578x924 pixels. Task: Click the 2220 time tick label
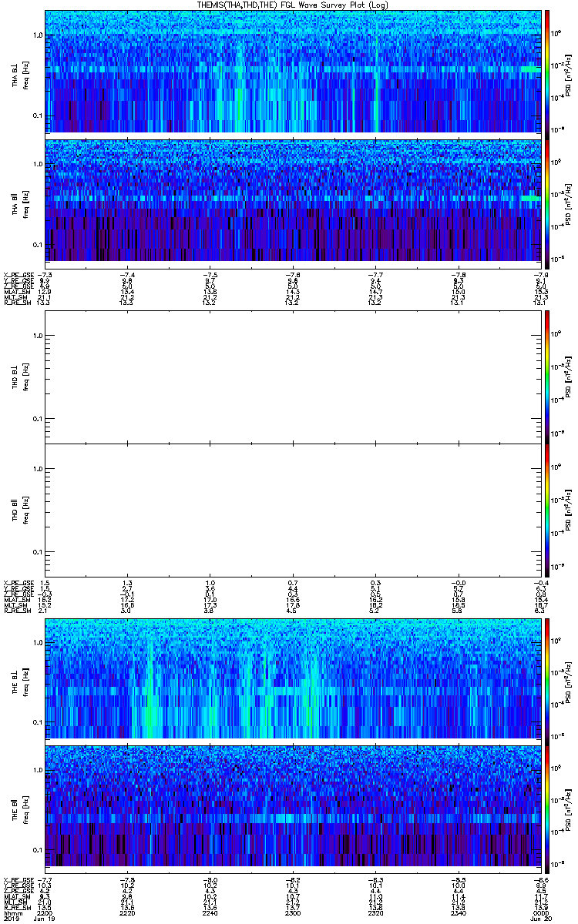click(128, 912)
